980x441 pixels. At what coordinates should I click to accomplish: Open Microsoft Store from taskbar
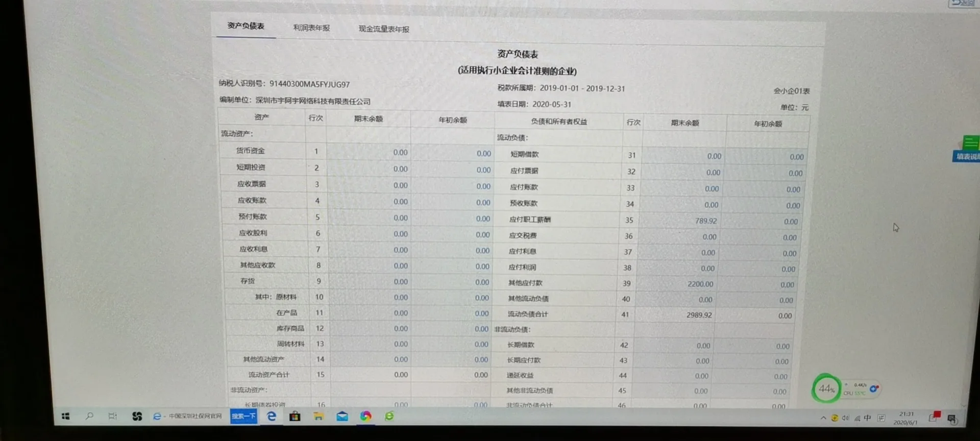[x=295, y=416]
